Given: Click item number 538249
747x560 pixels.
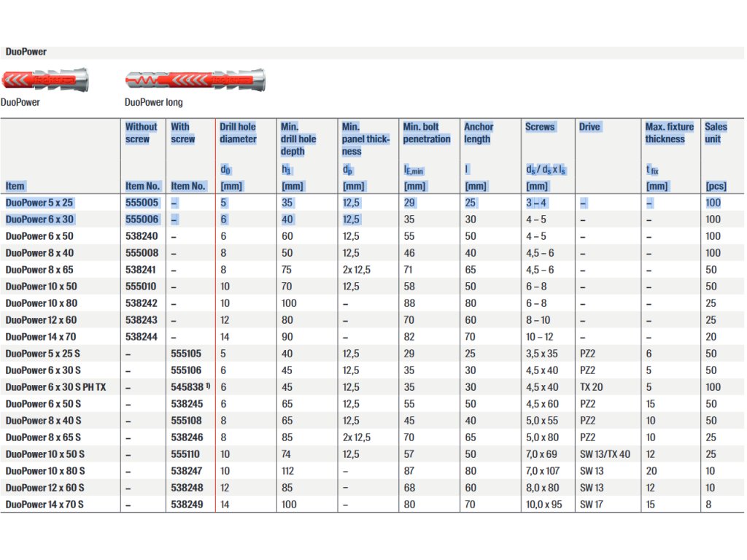Looking at the screenshot, I should [x=187, y=505].
